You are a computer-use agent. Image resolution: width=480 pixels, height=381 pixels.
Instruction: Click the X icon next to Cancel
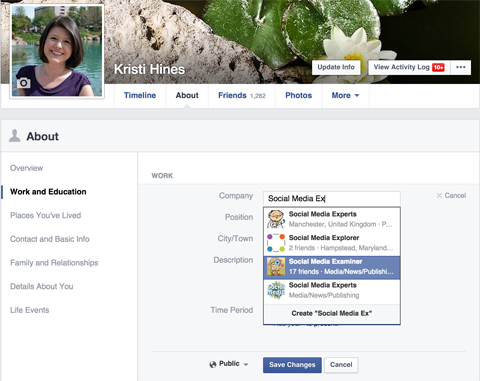pos(439,196)
